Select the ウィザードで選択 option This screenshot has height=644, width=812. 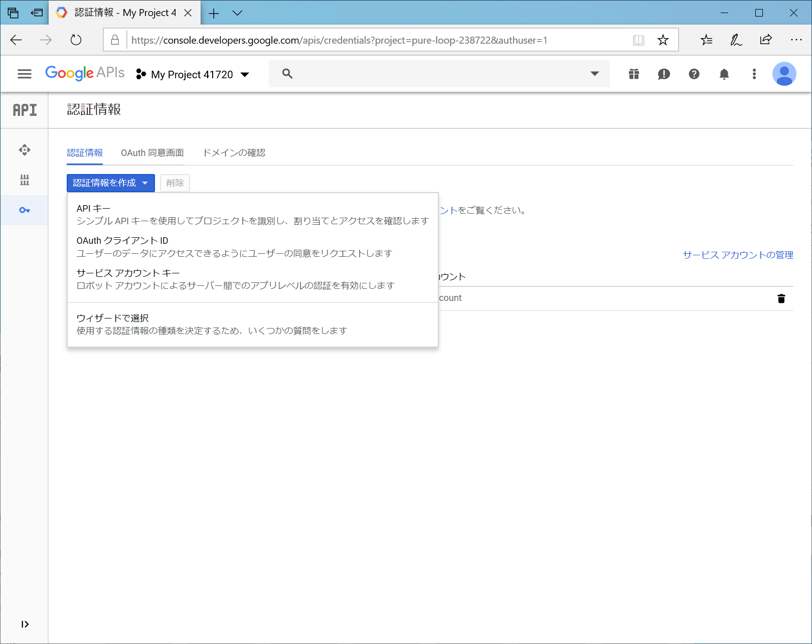pos(253,324)
